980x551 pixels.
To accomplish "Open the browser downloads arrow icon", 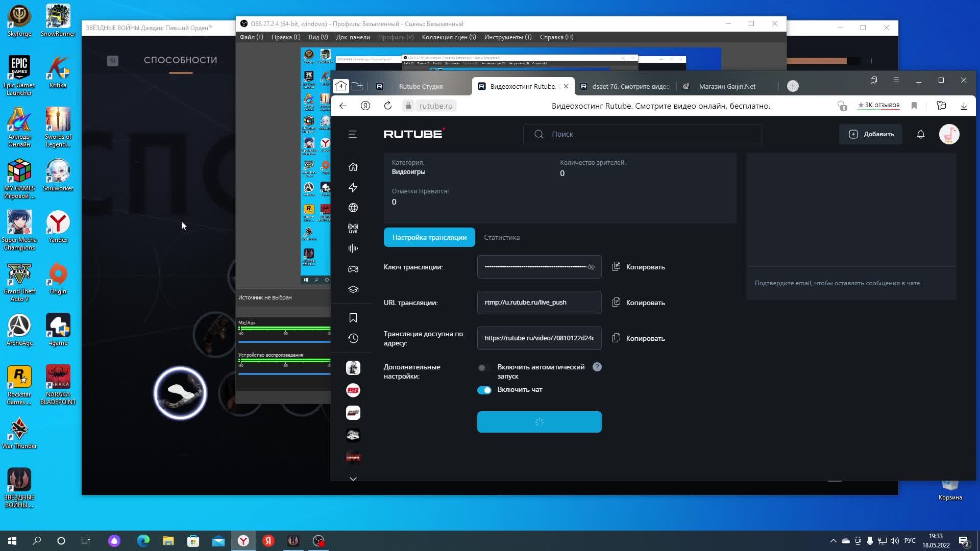I will click(963, 106).
